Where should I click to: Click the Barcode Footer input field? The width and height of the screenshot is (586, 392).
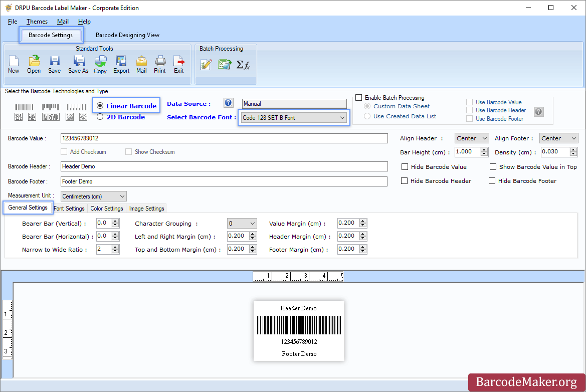pos(224,181)
